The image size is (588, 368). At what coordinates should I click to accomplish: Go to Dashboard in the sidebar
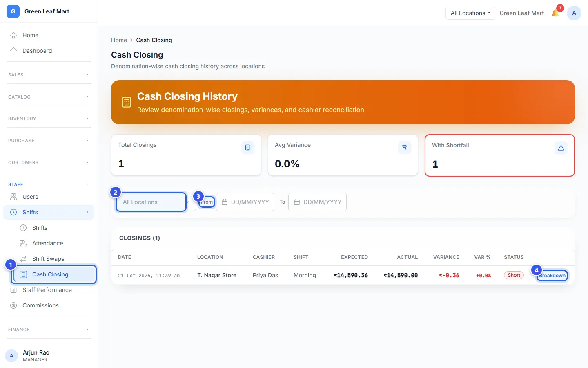pyautogui.click(x=49, y=51)
